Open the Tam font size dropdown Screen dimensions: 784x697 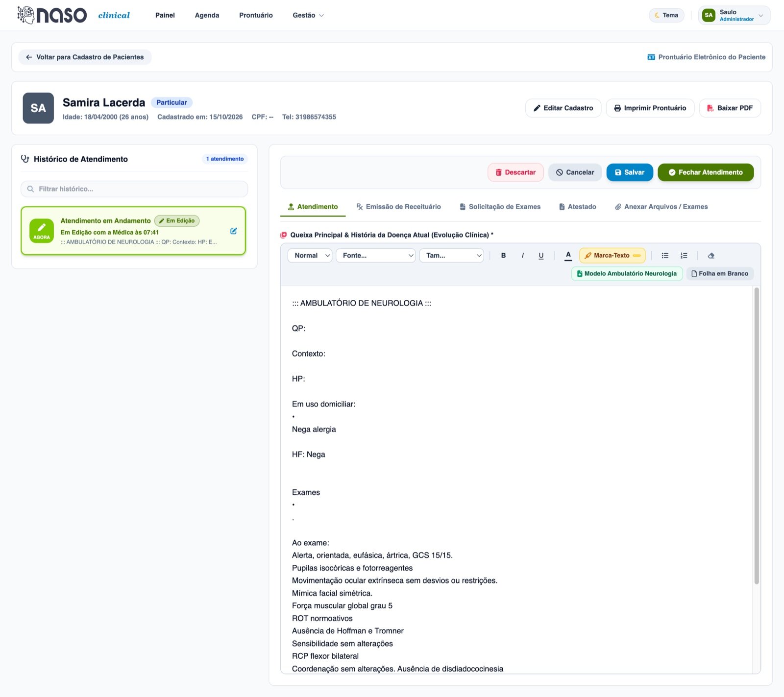452,256
